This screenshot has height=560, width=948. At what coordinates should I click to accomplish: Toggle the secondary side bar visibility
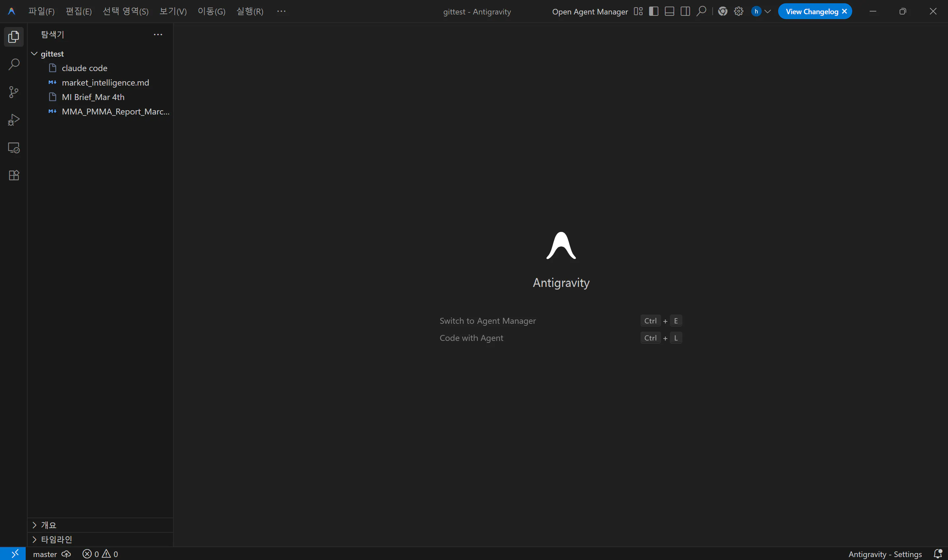coord(685,11)
